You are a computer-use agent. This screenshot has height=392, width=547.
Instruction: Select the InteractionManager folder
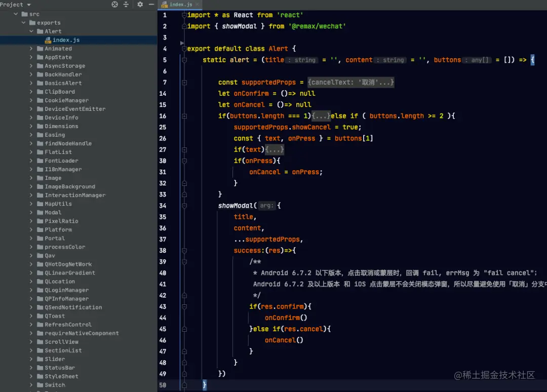(74, 195)
